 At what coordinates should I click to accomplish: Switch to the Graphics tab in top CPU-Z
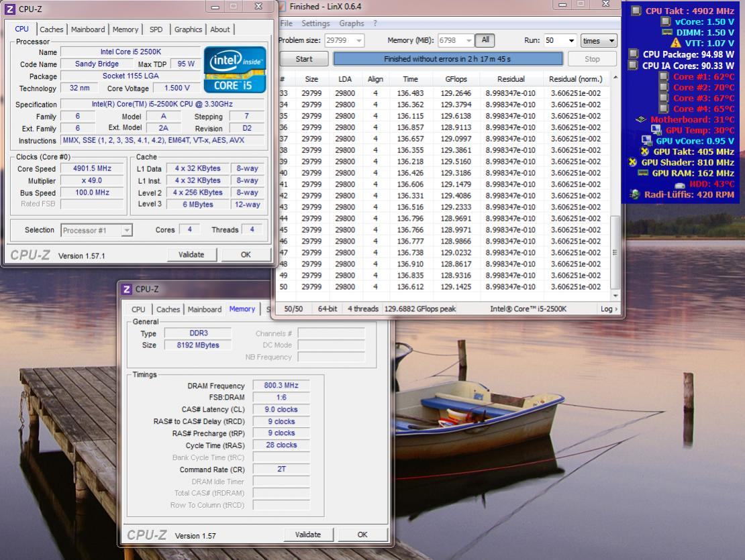[x=188, y=30]
